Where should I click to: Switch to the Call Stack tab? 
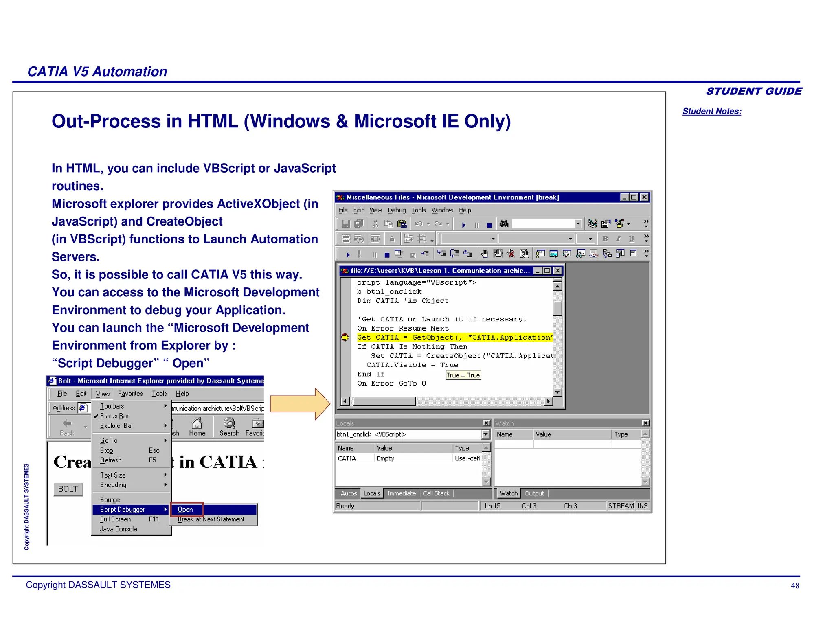click(x=436, y=493)
